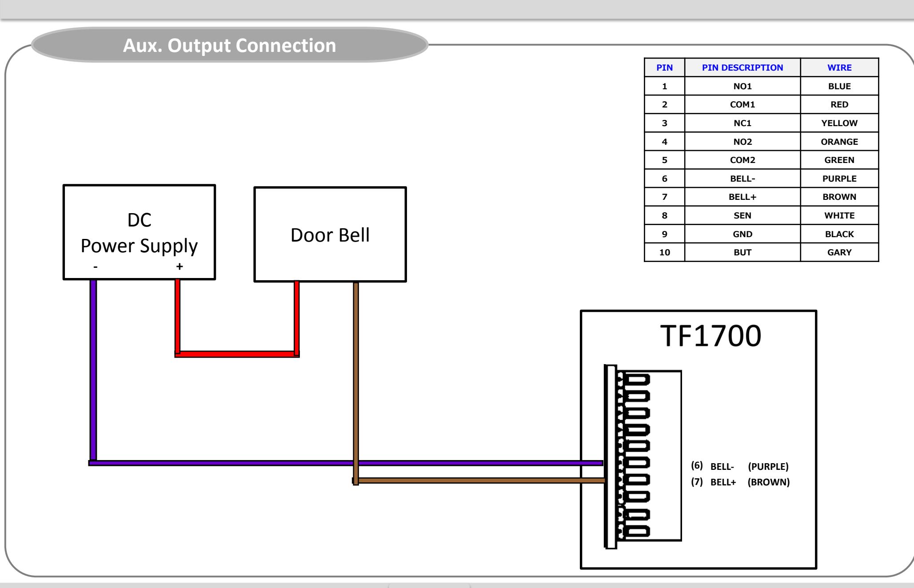Click the (6) BELL- (PURPLE) connector label
The width and height of the screenshot is (914, 588).
click(740, 466)
